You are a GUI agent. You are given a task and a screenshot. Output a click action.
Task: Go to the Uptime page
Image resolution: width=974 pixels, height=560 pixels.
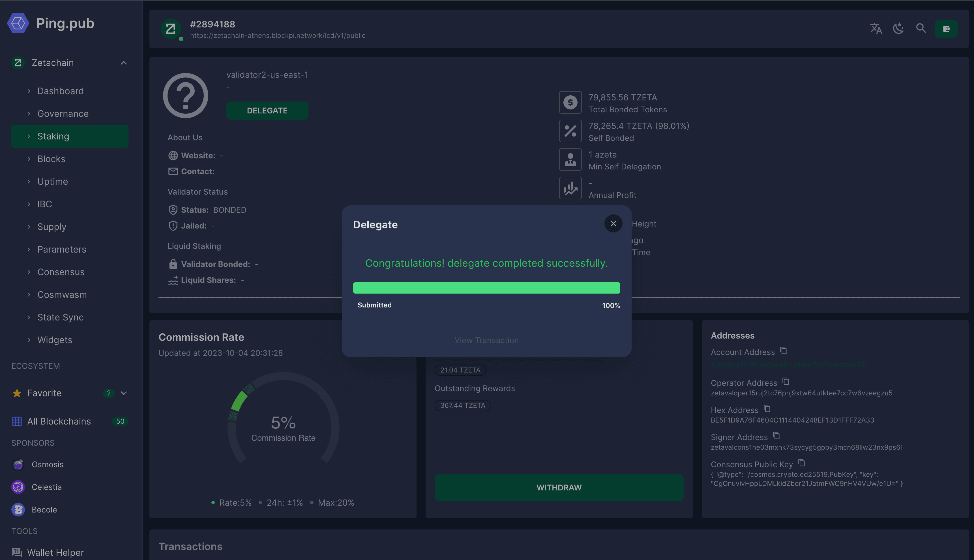click(53, 182)
